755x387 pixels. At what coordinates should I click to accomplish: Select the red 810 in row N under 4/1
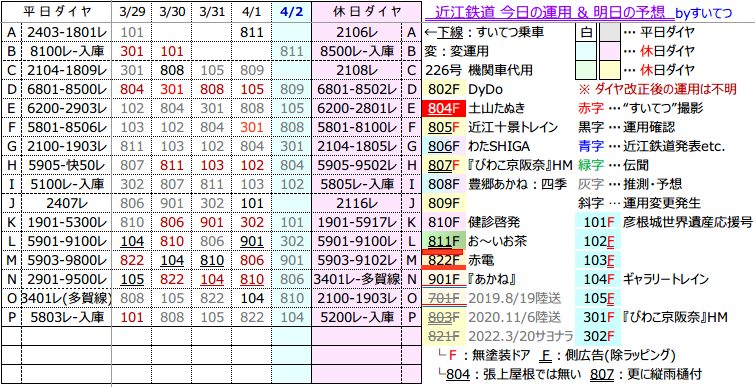[x=252, y=280]
